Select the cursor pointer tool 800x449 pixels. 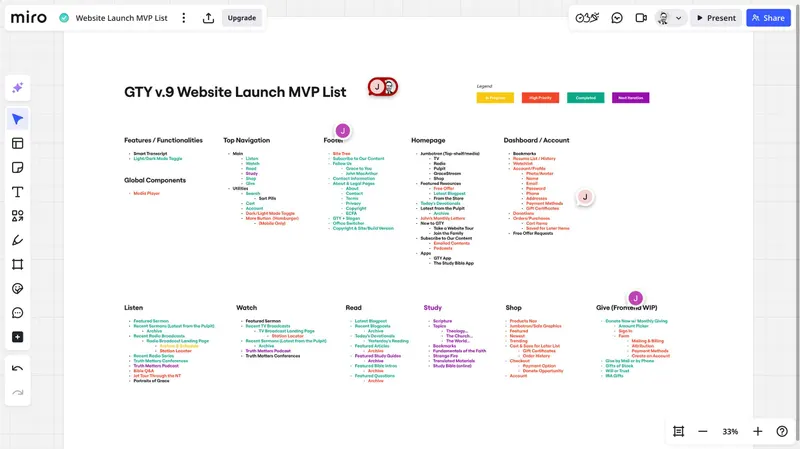[x=17, y=119]
